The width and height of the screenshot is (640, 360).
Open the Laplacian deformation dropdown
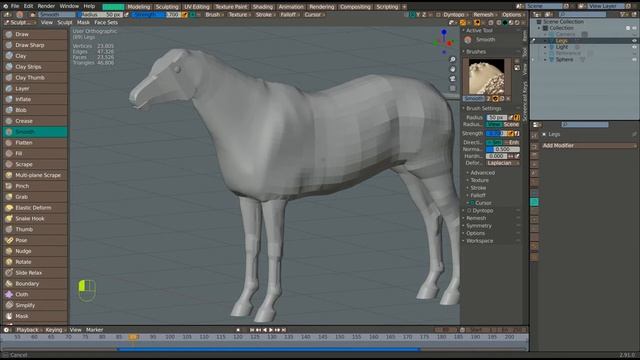coord(503,163)
